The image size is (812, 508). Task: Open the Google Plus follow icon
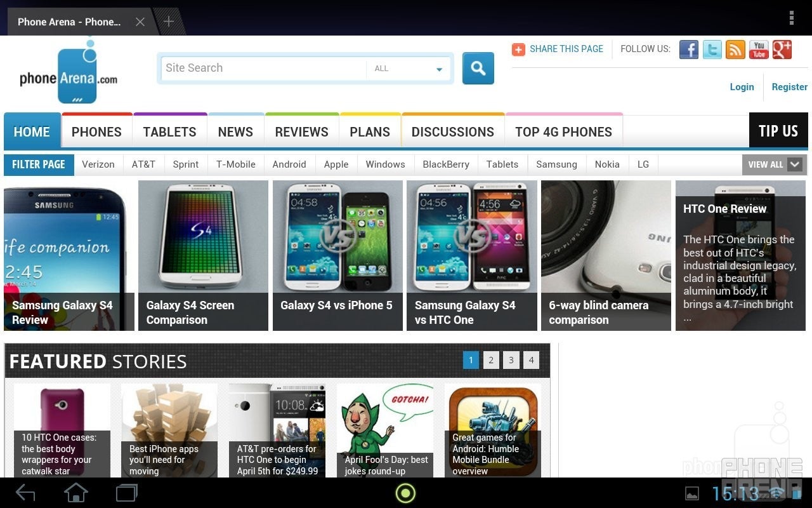[782, 50]
